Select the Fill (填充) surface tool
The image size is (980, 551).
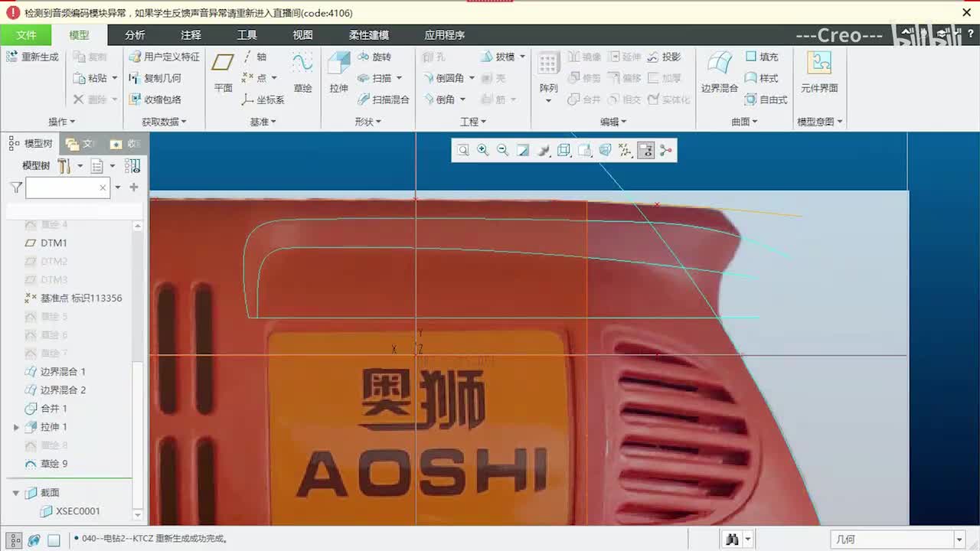click(762, 57)
